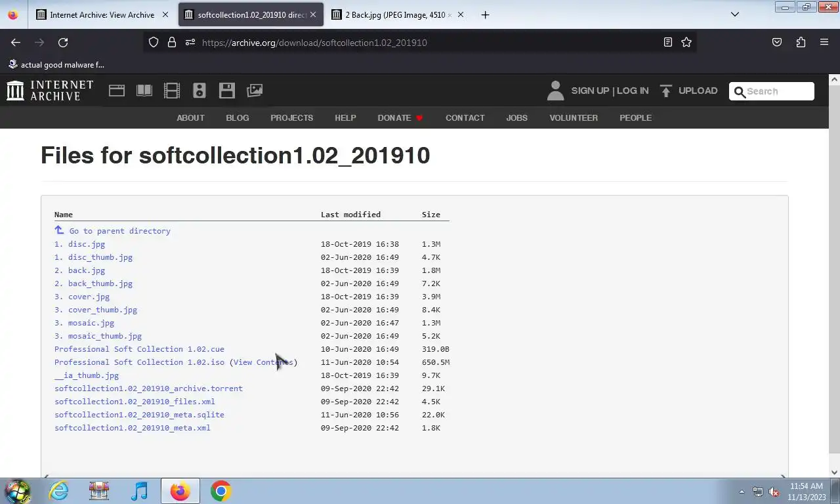Open the WinRAR taskbar icon
Image resolution: width=840 pixels, height=504 pixels.
pos(99,491)
